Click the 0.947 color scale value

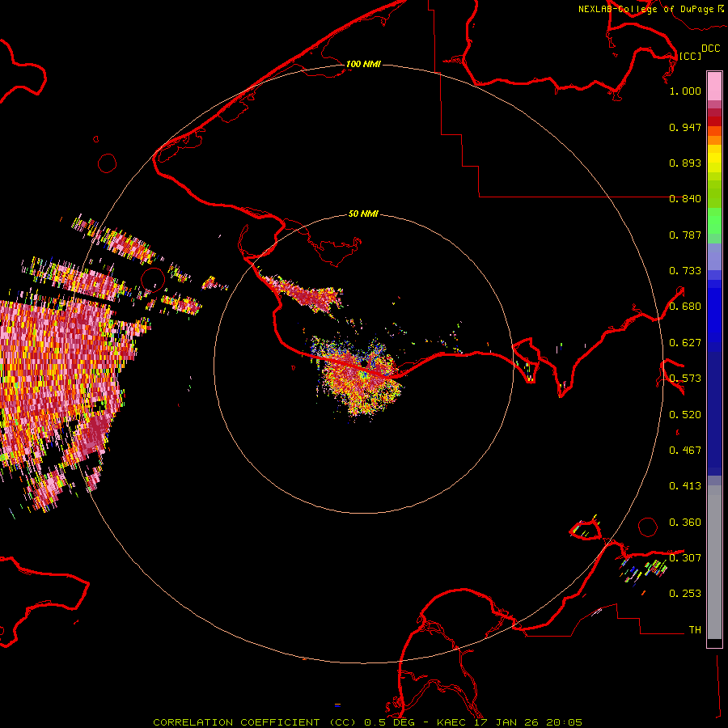(685, 127)
